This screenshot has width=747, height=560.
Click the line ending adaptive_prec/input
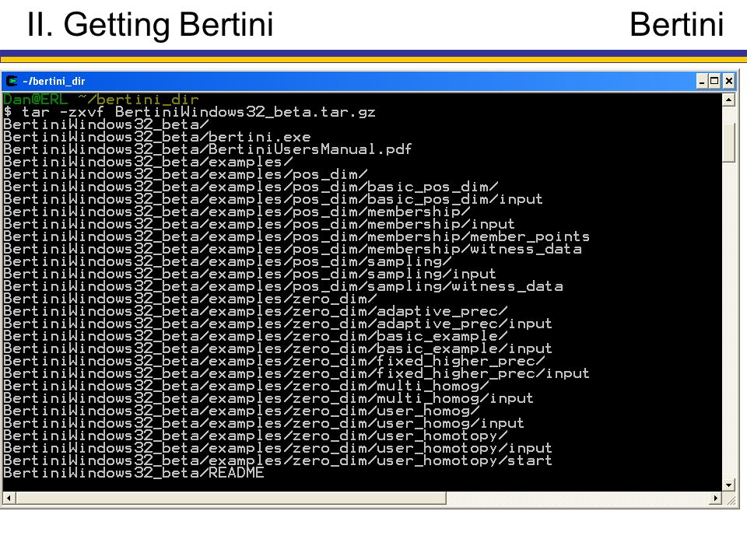(x=278, y=324)
